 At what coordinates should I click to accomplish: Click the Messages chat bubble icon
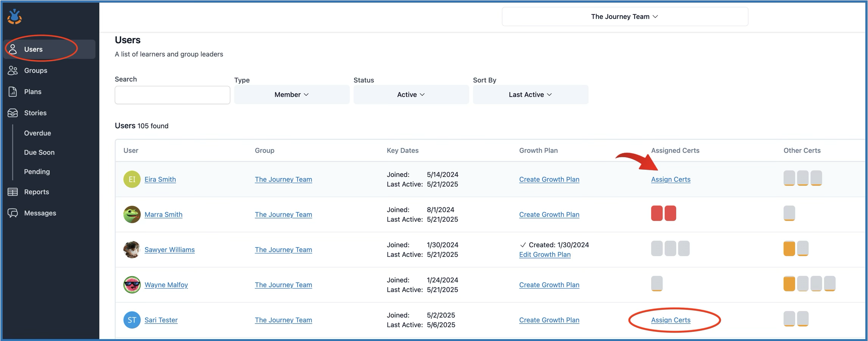click(x=13, y=213)
